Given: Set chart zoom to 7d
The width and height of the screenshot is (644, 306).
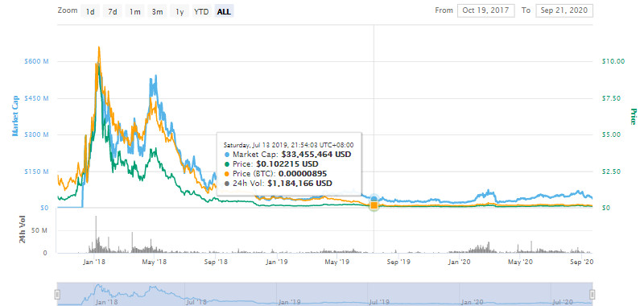Looking at the screenshot, I should coord(112,11).
